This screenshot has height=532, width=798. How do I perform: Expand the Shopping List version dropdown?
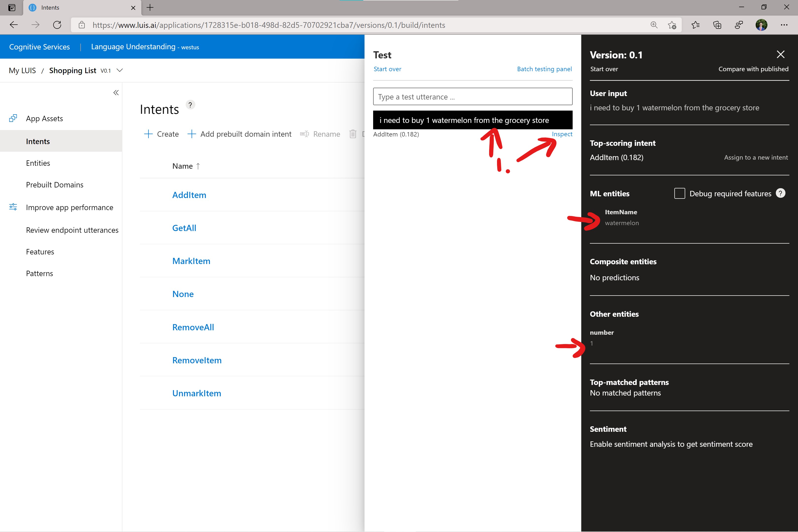click(x=119, y=71)
